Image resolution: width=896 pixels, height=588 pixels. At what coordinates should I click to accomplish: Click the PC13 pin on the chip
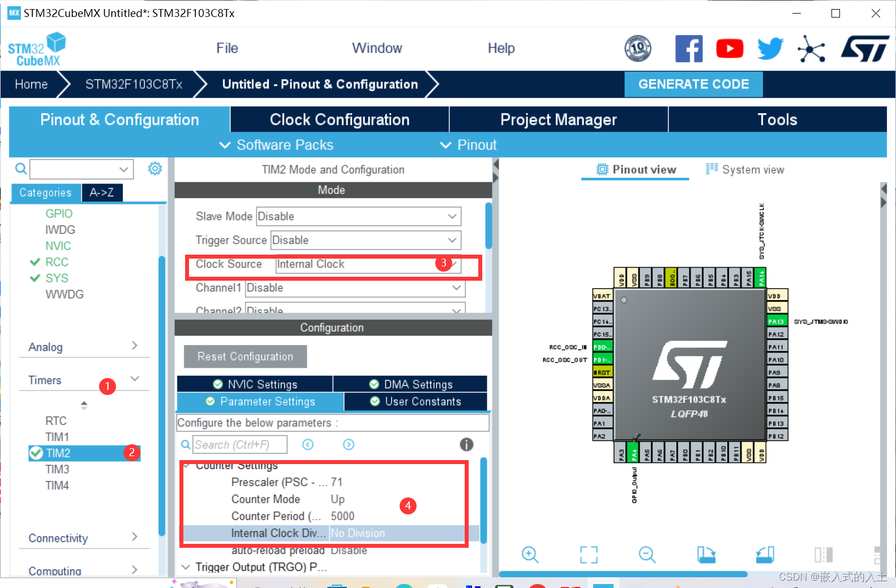pyautogui.click(x=602, y=309)
